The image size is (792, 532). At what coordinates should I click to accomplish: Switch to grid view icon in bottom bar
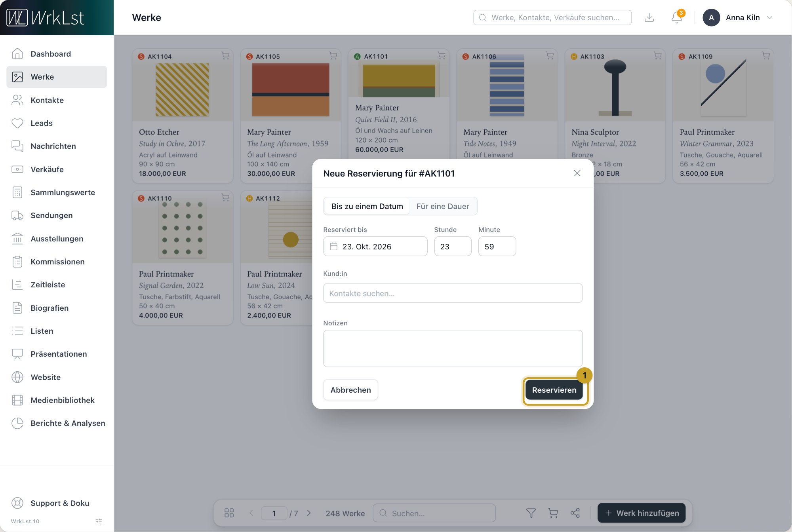pyautogui.click(x=229, y=513)
